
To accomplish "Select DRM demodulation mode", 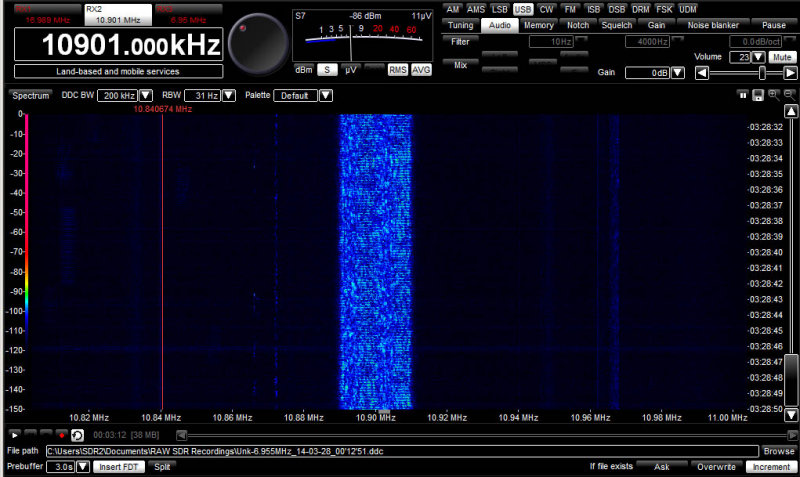I will point(641,9).
